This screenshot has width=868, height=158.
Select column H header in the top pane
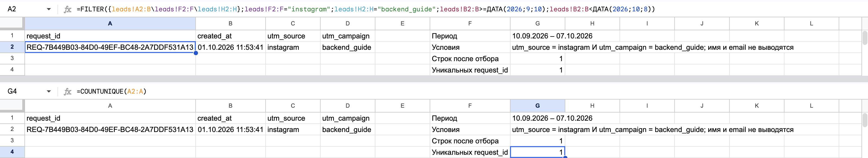592,24
